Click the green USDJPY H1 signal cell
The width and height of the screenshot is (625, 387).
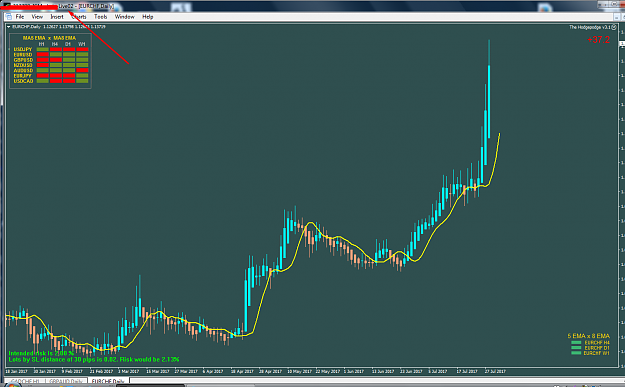(x=43, y=49)
